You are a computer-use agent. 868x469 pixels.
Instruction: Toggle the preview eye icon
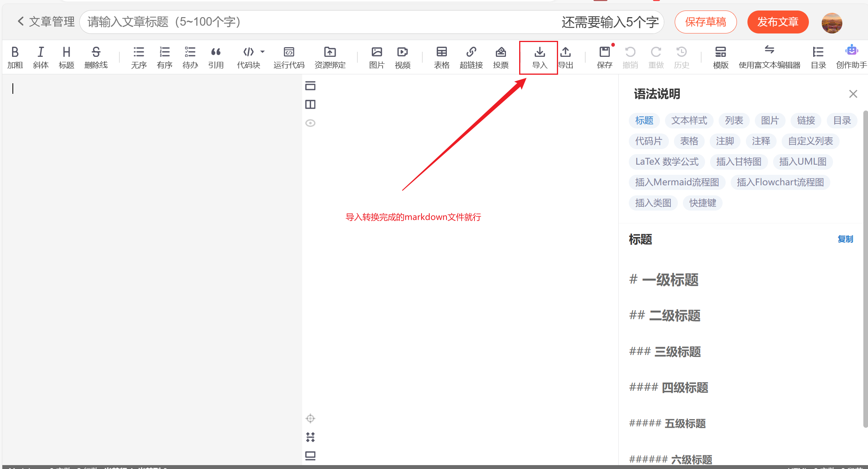[310, 123]
